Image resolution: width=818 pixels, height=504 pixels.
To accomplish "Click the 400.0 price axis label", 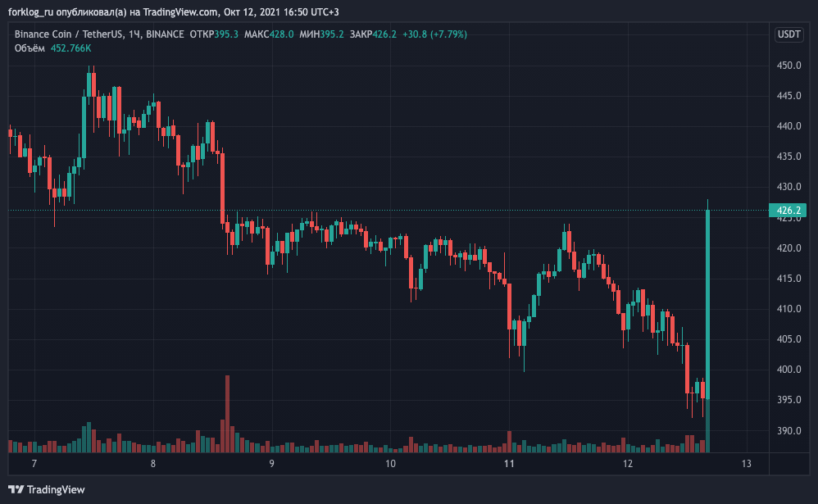I will click(788, 370).
